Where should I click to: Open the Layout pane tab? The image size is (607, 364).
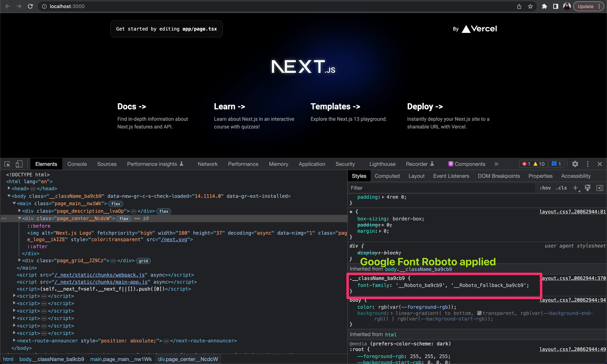click(x=417, y=176)
